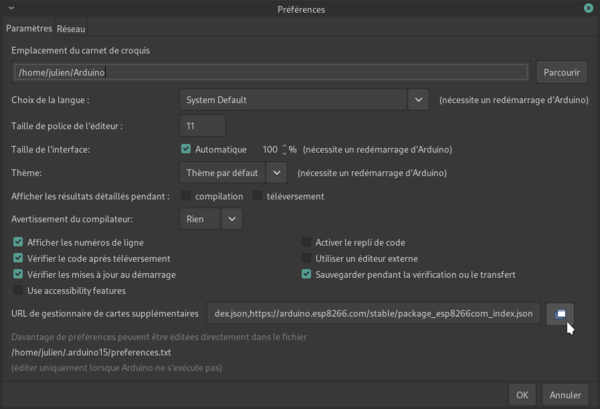The height and width of the screenshot is (409, 600).
Task: Enable detailed results during téléversement
Action: [258, 196]
